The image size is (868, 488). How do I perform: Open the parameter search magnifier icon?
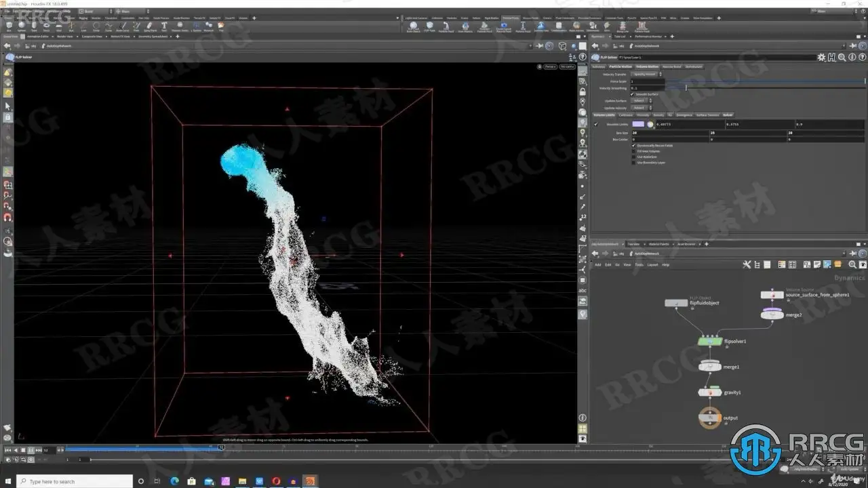tap(842, 58)
